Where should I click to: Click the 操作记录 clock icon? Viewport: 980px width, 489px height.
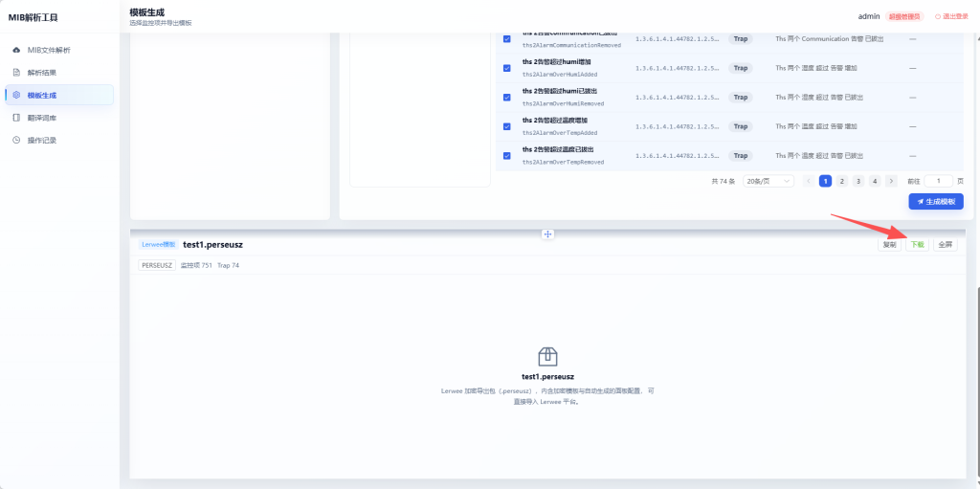click(x=16, y=140)
